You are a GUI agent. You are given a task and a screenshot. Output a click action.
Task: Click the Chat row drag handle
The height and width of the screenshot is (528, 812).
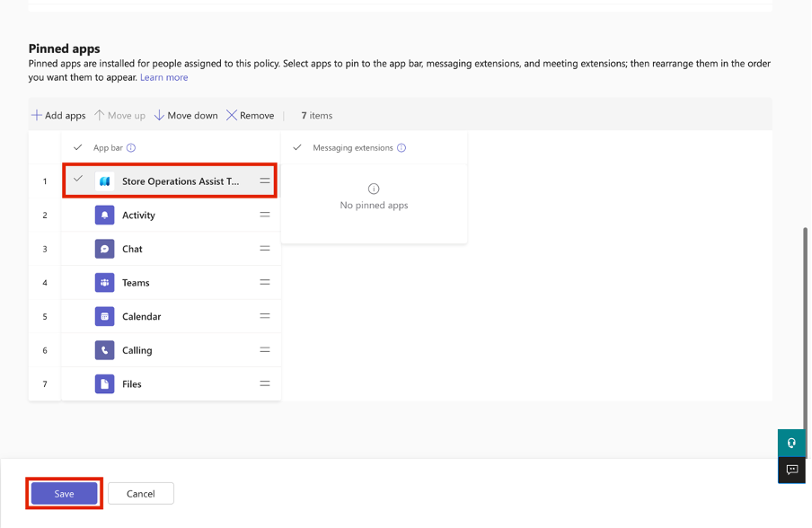pyautogui.click(x=264, y=249)
